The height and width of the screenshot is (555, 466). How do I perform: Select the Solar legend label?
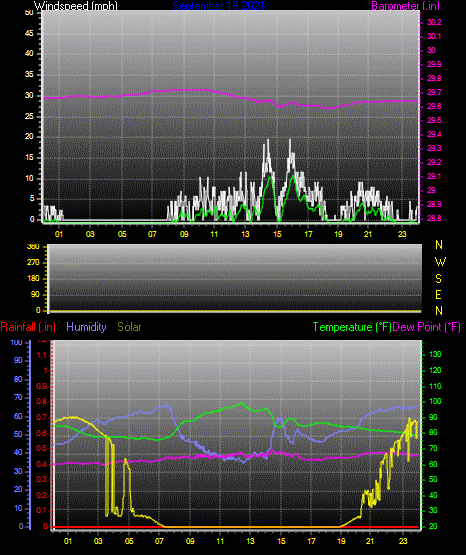click(129, 327)
